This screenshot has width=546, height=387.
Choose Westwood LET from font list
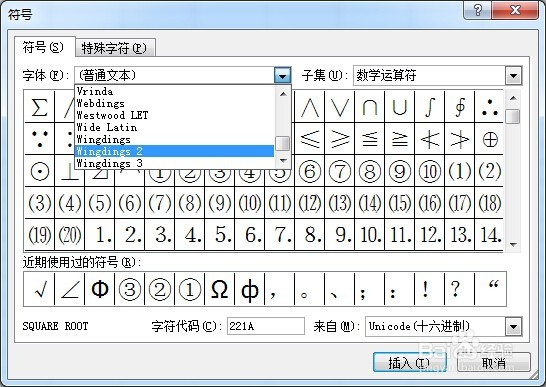coord(174,115)
